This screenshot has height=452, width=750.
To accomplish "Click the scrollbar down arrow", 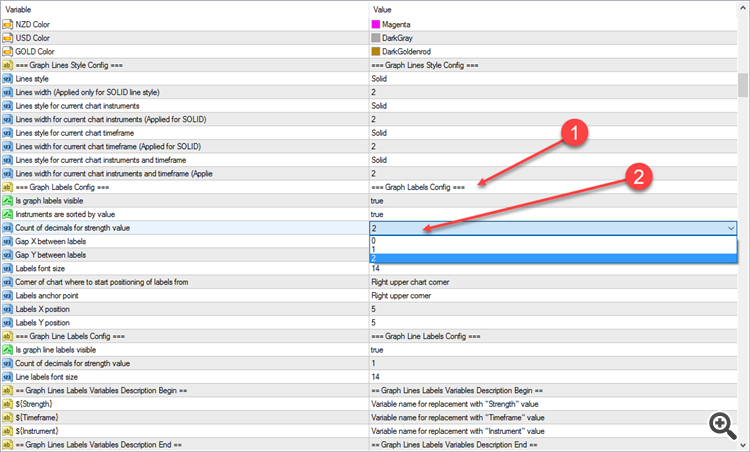I will pyautogui.click(x=743, y=444).
